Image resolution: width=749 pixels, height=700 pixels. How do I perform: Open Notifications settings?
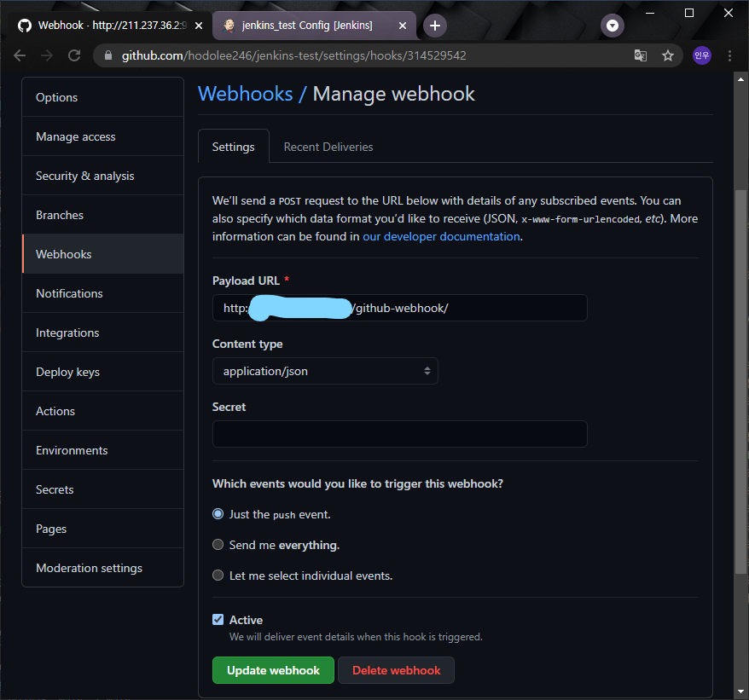coord(102,293)
